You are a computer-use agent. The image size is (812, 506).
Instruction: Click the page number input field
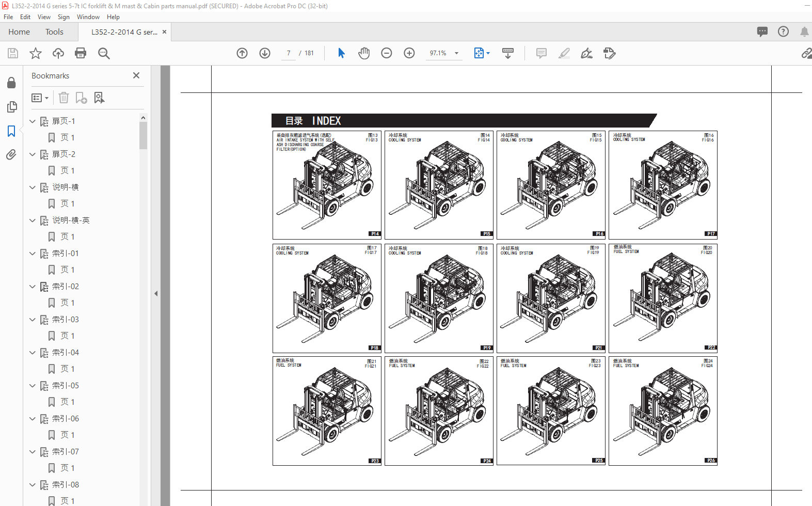289,53
